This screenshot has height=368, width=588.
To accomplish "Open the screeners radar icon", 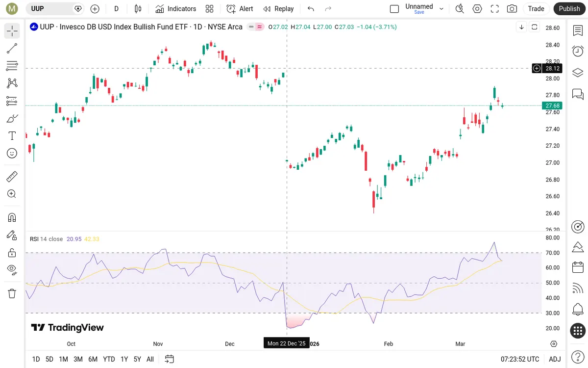I will pos(578,226).
